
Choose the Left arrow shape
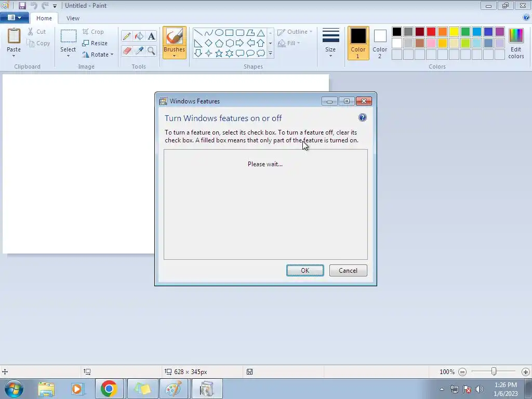point(250,43)
